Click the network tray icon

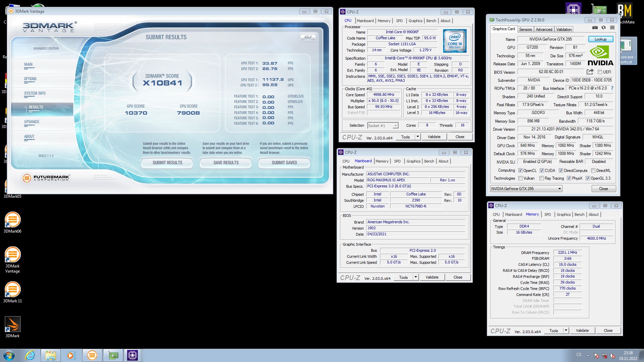[604, 356]
